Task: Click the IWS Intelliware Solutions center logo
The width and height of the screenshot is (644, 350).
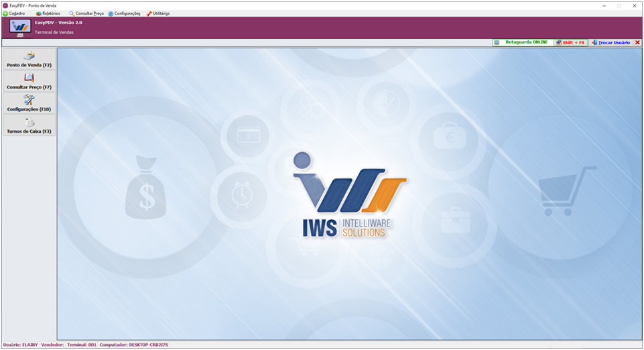Action: 349,194
